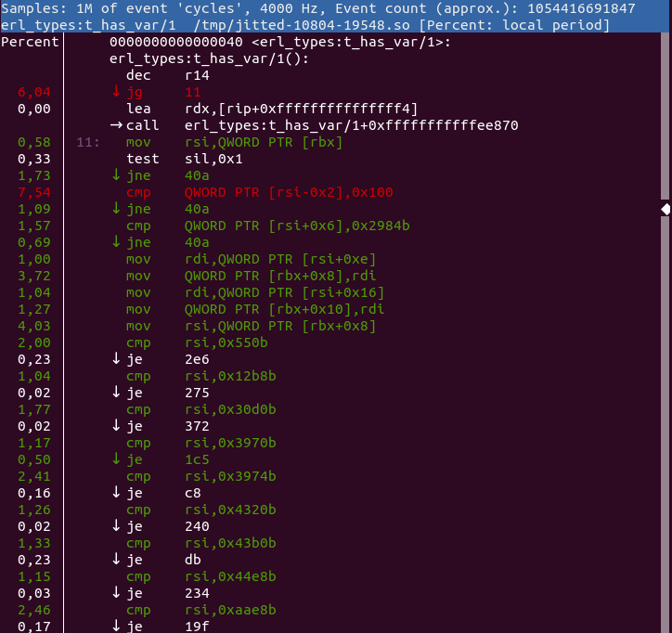Select the jump arrow next to je 2e6
672x633 pixels.
tap(116, 359)
